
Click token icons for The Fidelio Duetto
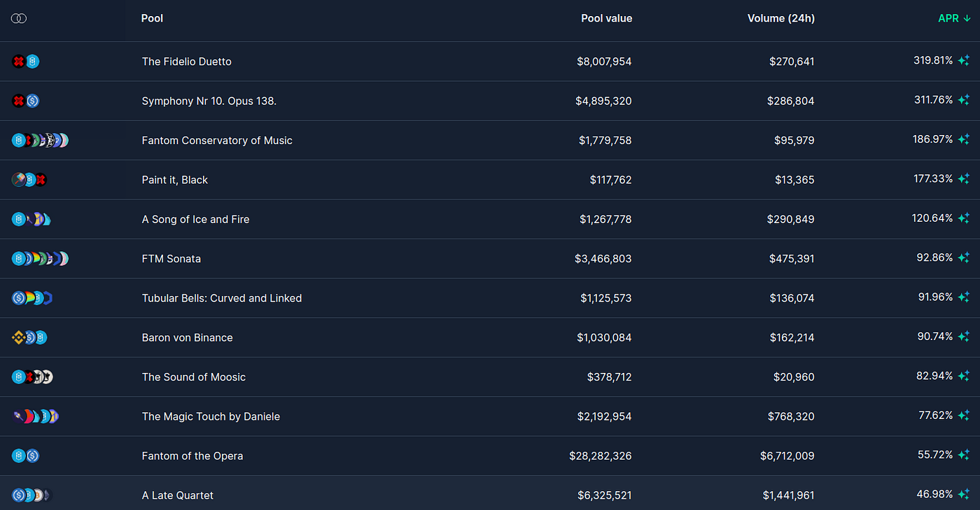26,62
